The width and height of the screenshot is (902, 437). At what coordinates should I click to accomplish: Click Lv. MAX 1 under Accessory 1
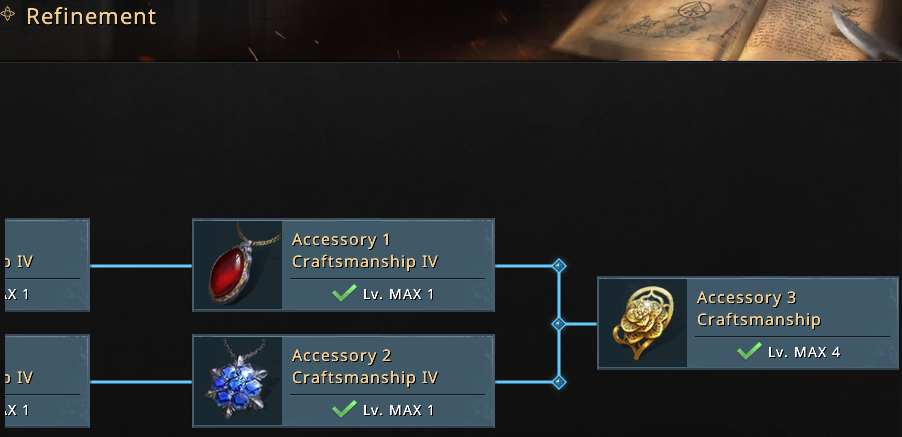click(399, 294)
